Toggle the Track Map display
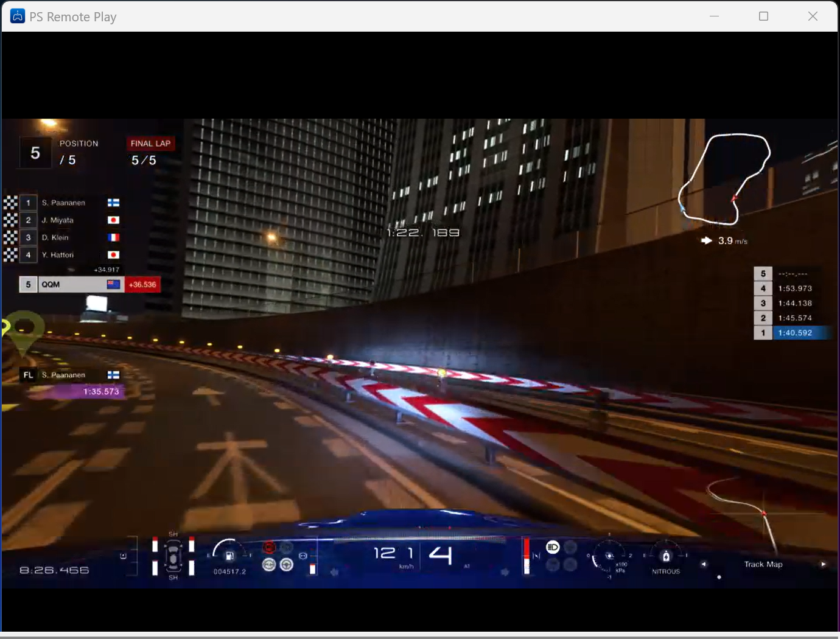This screenshot has width=840, height=639. [x=763, y=564]
